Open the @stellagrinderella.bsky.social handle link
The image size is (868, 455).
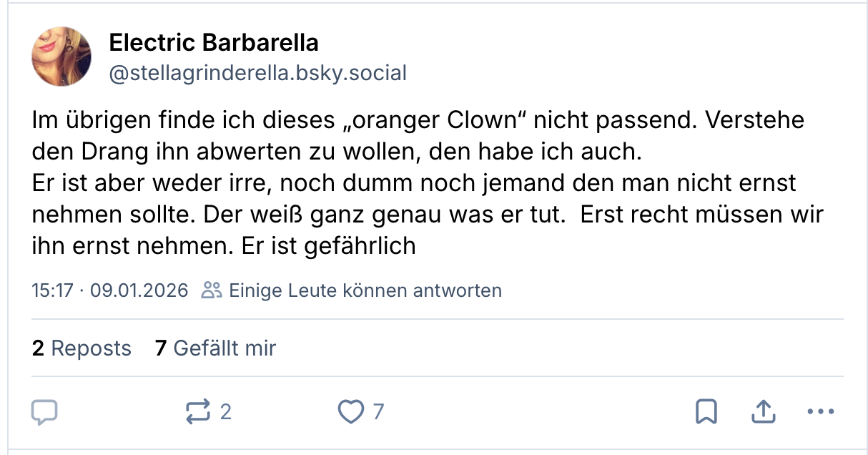257,72
